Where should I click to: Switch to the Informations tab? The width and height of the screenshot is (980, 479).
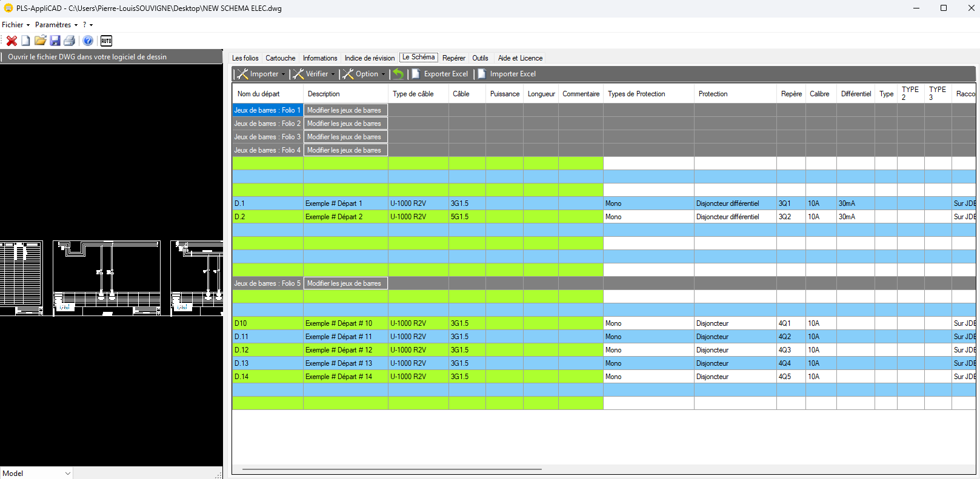(320, 58)
